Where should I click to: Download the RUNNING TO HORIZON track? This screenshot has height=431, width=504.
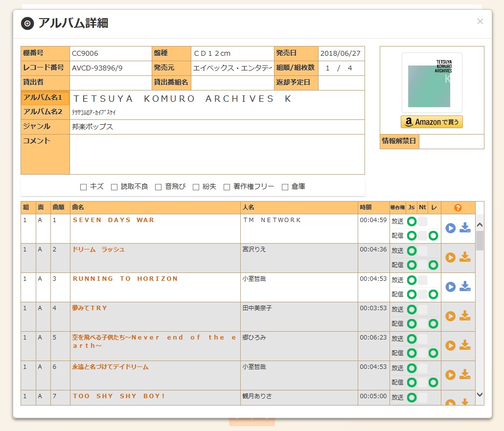(465, 286)
